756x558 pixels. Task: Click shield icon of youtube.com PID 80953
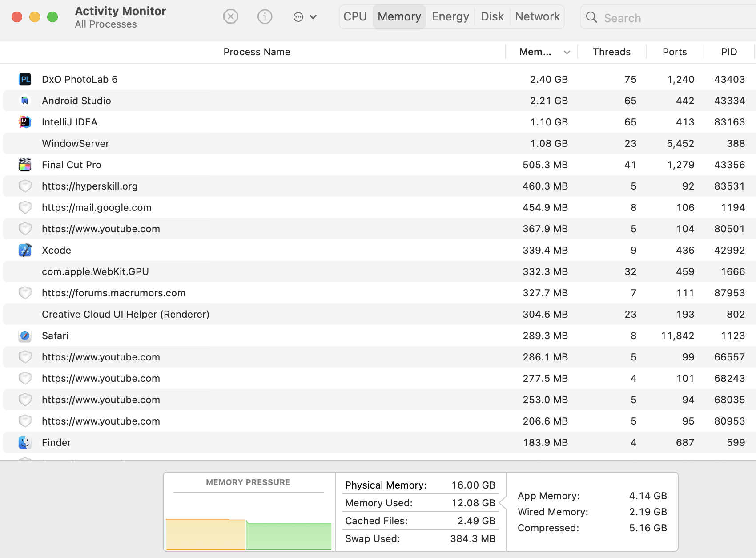pos(25,421)
